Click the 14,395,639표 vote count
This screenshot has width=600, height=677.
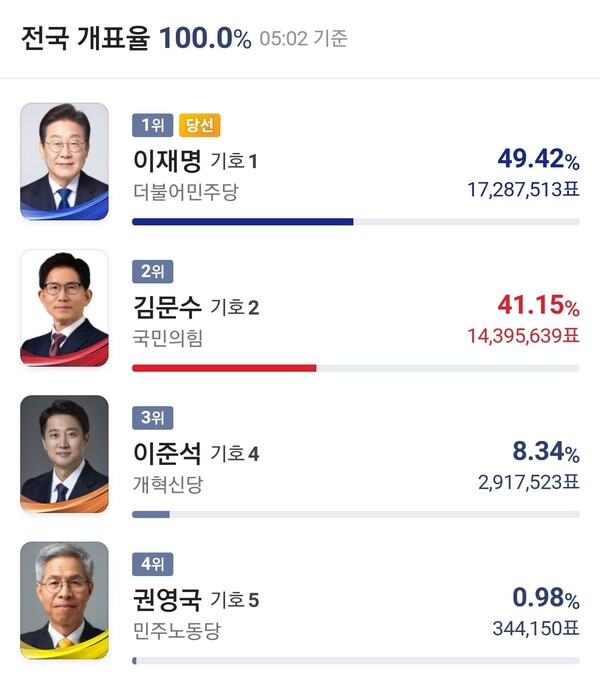pyautogui.click(x=522, y=337)
